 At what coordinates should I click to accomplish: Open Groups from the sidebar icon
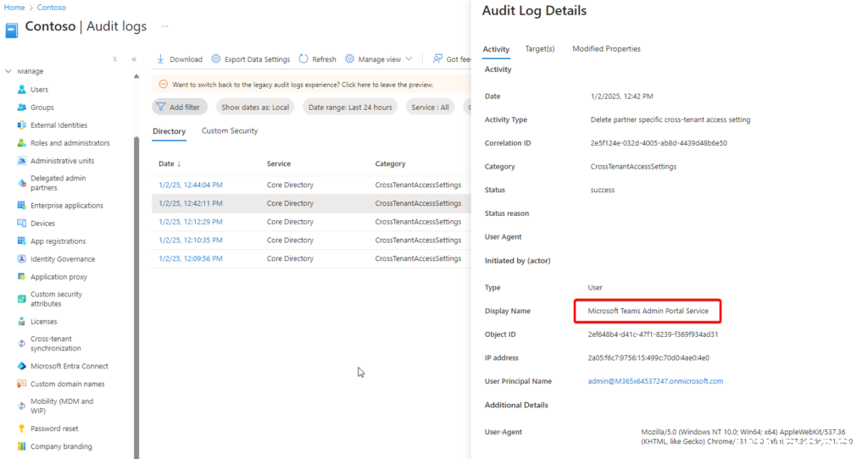(22, 108)
